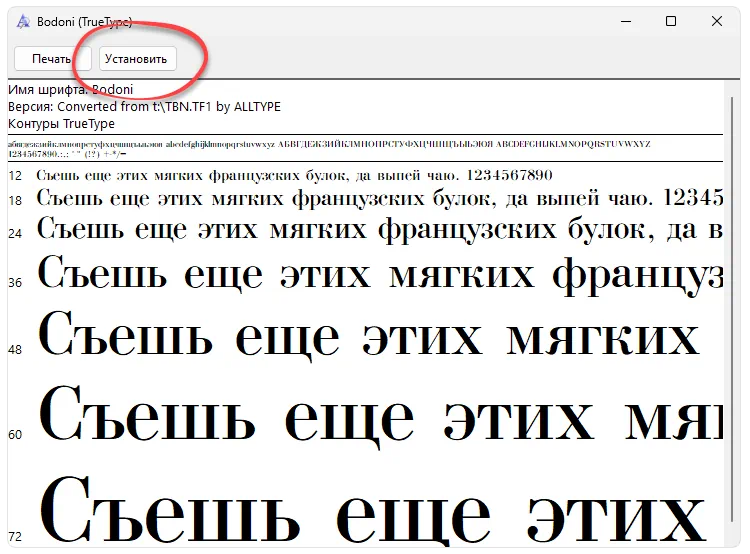Close the Bodoni font preview window

point(716,22)
